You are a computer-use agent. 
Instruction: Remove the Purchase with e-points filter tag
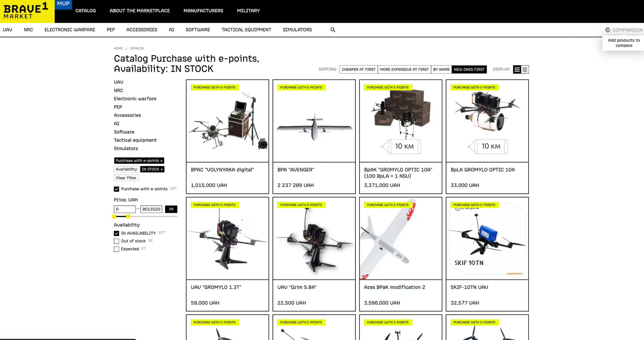(x=162, y=161)
